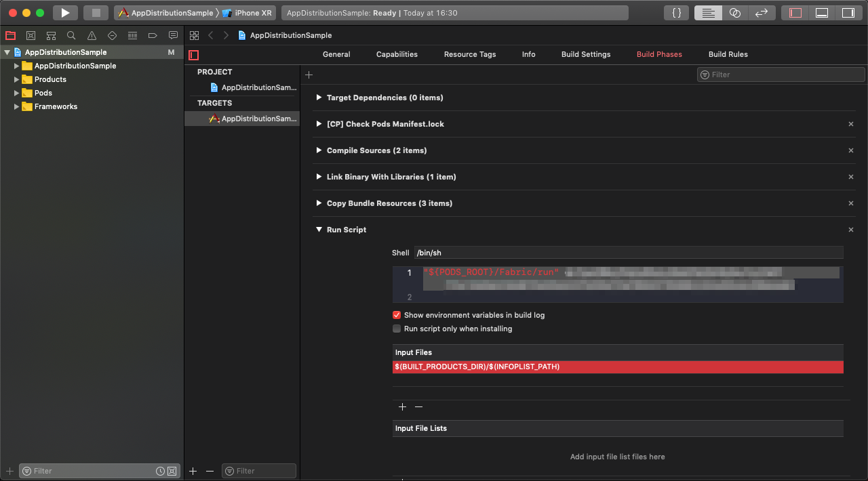
Task: Delete the Copy Bundle Resources phase
Action: click(x=851, y=203)
